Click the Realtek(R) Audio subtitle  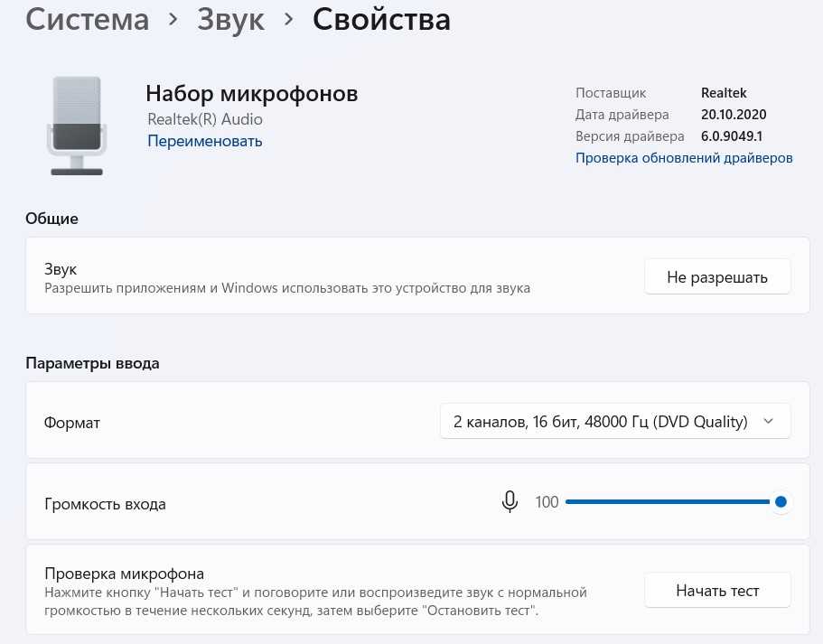(x=205, y=119)
